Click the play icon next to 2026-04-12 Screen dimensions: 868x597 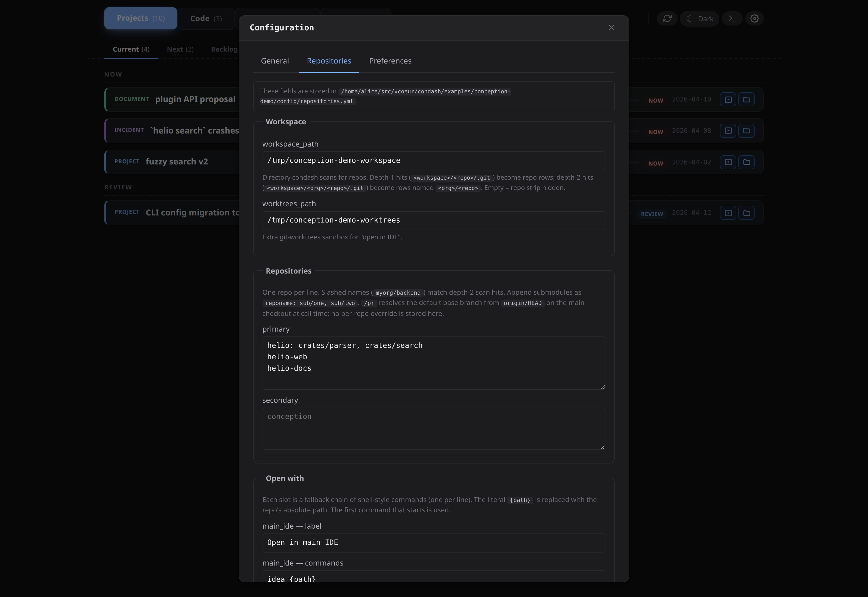[x=728, y=213]
